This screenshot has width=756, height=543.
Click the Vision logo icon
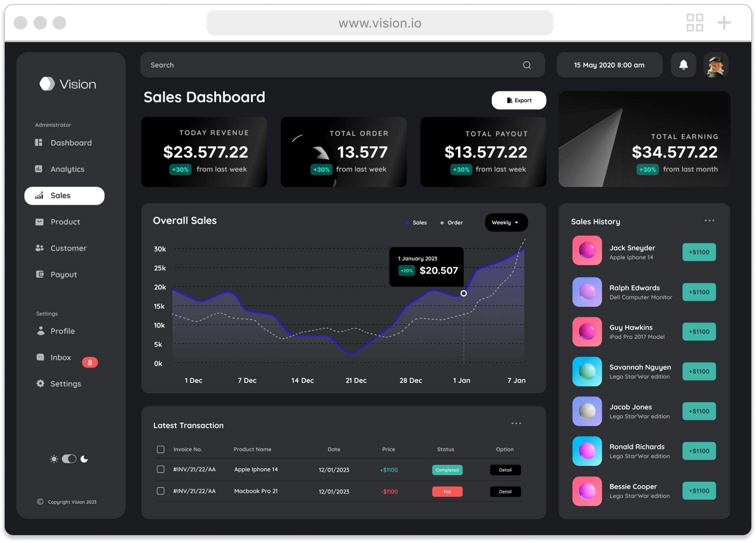47,83
